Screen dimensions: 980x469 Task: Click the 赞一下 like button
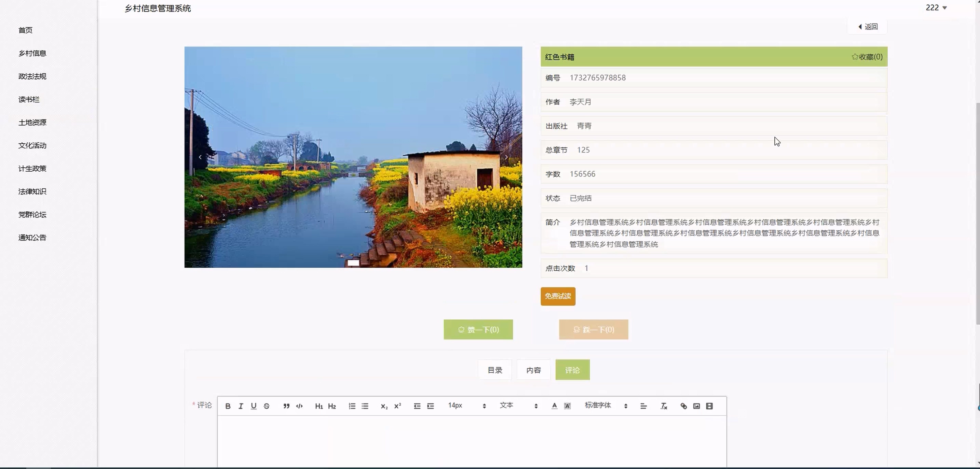tap(478, 329)
